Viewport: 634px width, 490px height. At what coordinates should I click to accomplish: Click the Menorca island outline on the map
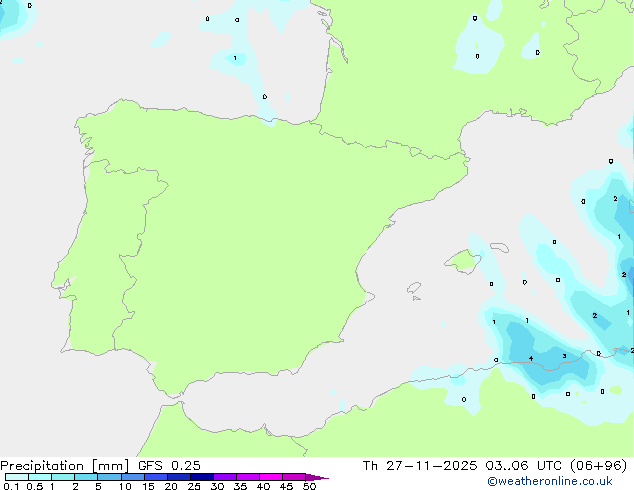pos(499,247)
